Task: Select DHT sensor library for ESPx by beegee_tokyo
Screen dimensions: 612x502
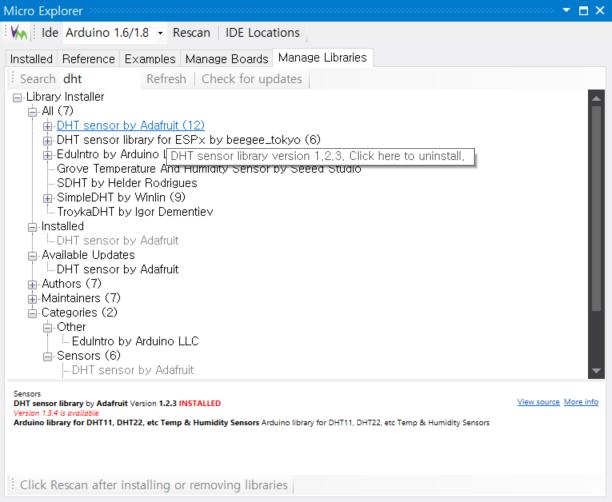Action: click(189, 140)
